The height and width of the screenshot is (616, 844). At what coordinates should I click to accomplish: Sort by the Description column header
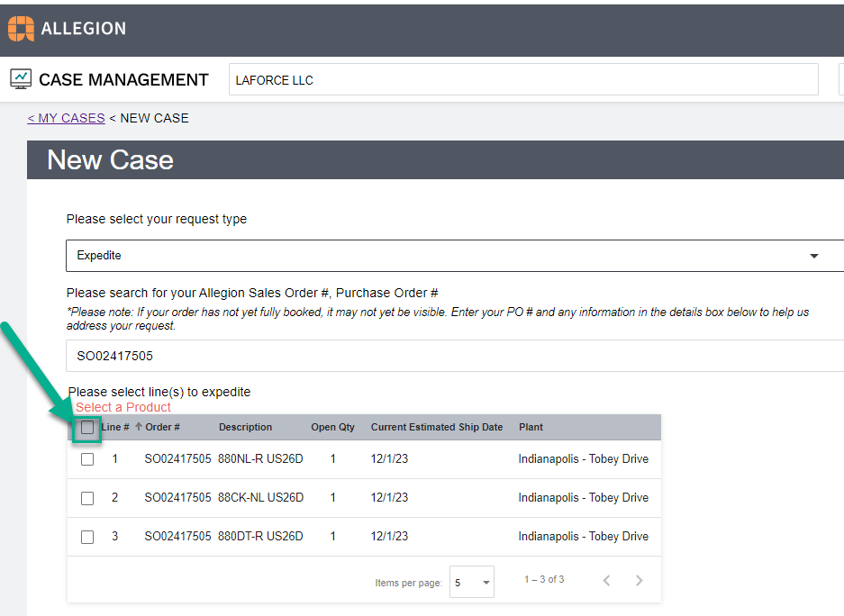tap(245, 427)
